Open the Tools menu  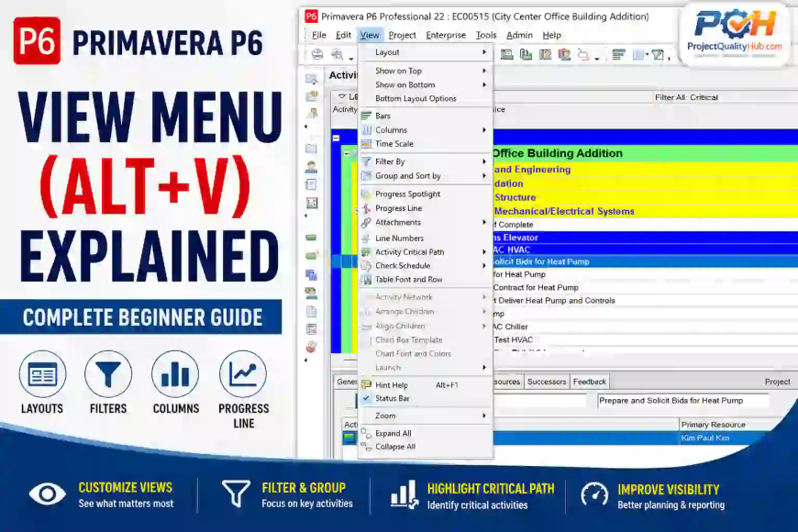486,35
